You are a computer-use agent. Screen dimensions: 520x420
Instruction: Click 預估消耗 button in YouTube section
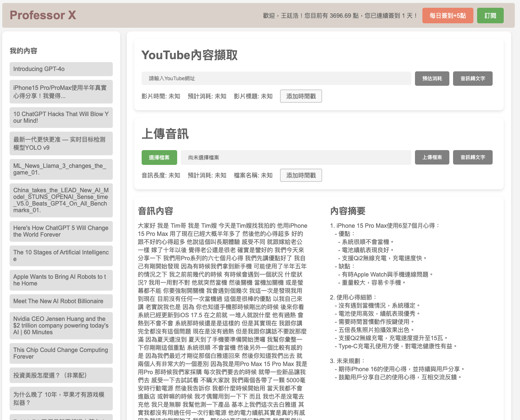432,78
